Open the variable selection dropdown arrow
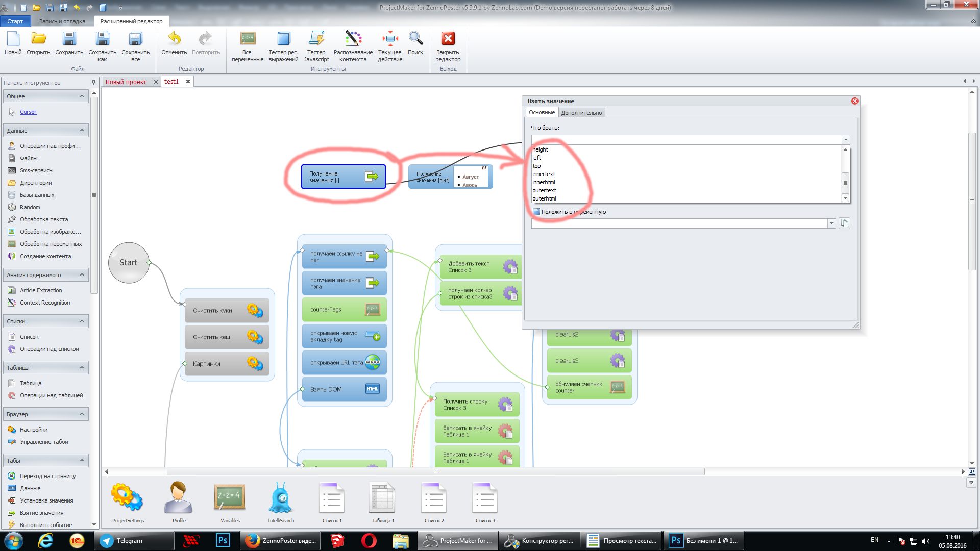Viewport: 980px width, 551px height. pyautogui.click(x=831, y=223)
